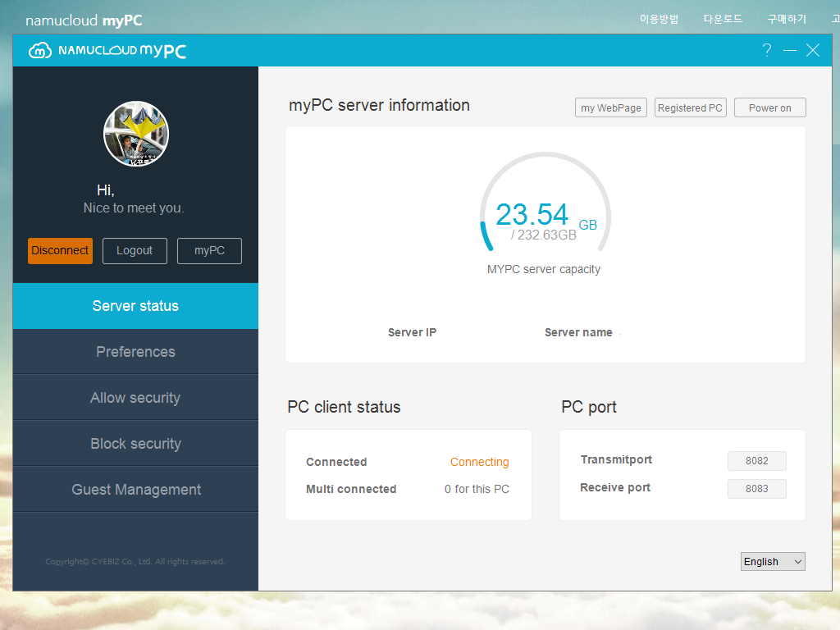Click the orange Disconnect button

tap(60, 251)
